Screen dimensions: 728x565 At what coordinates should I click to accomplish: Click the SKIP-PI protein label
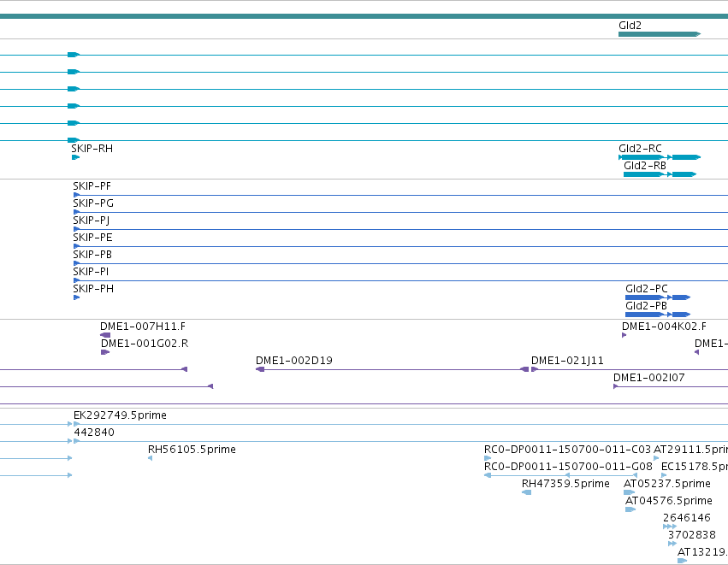[91, 271]
